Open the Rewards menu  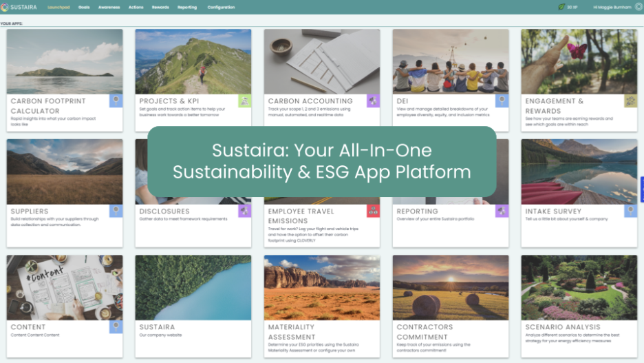click(x=160, y=8)
